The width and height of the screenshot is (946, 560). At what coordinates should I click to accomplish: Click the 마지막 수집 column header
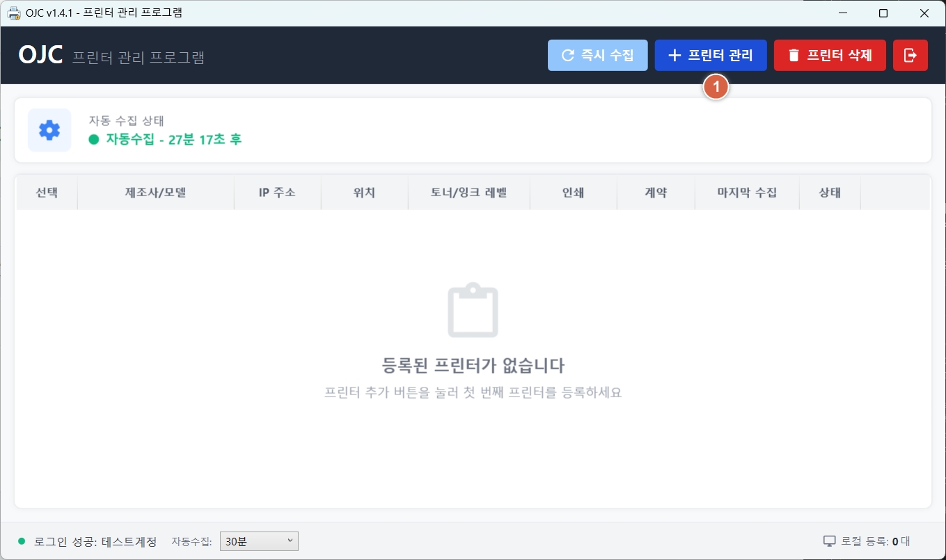747,193
